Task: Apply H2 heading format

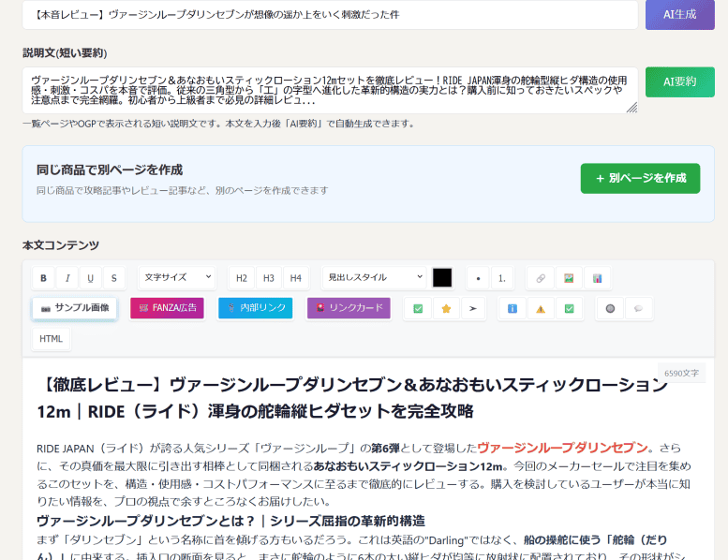Action: click(x=242, y=278)
